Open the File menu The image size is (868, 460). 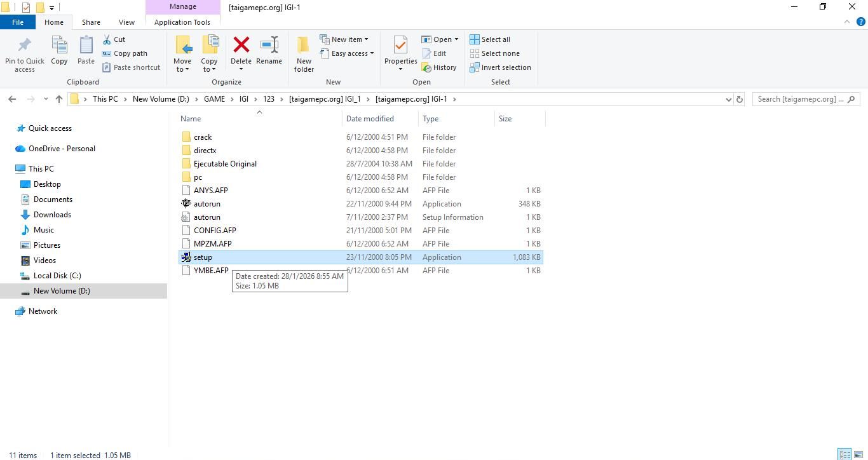click(x=18, y=22)
